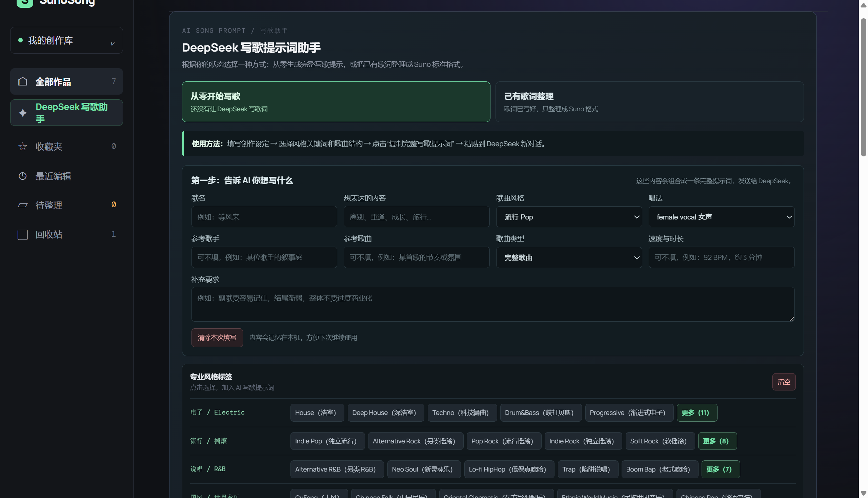This screenshot has width=868, height=498.
Task: Click the star icon beside 收藏夹
Action: (23, 147)
